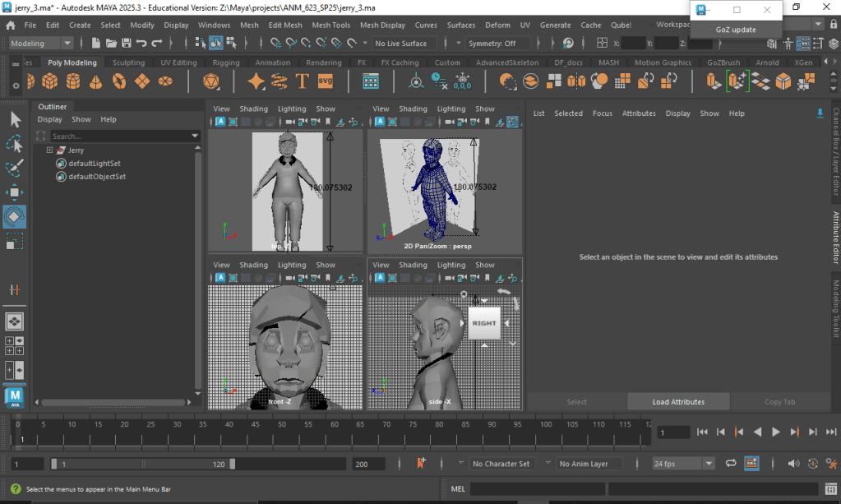The image size is (841, 504).
Task: Click the Platonic solid shelf icon
Action: pos(211,81)
